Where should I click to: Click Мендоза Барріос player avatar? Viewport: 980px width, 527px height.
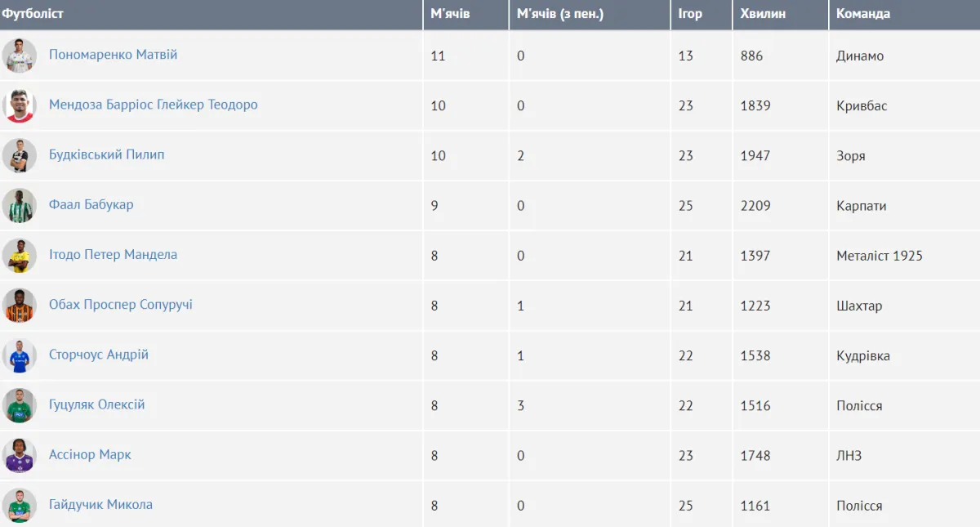point(19,105)
